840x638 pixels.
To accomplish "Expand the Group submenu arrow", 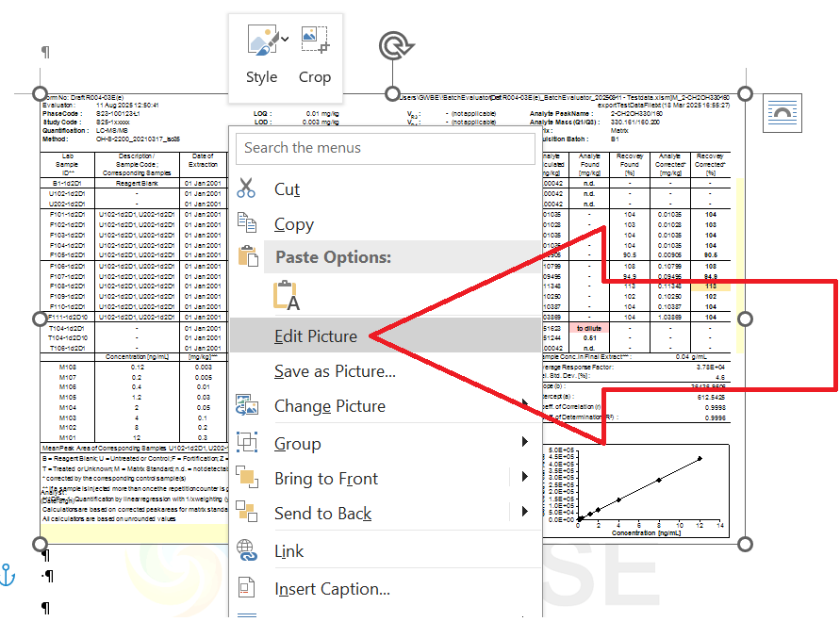I will tap(524, 443).
